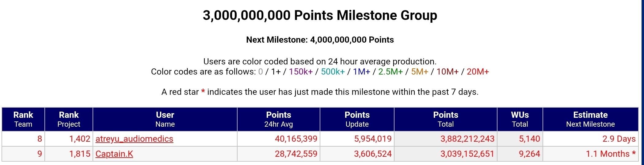
Task: Click the Points Update column header
Action: (357, 119)
